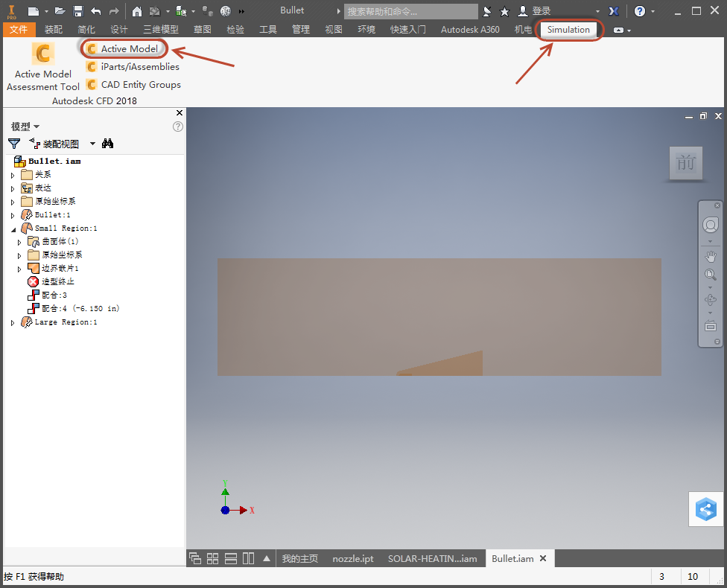Click the Favorites star icon
Viewport: 727px width, 588px height.
pos(504,12)
